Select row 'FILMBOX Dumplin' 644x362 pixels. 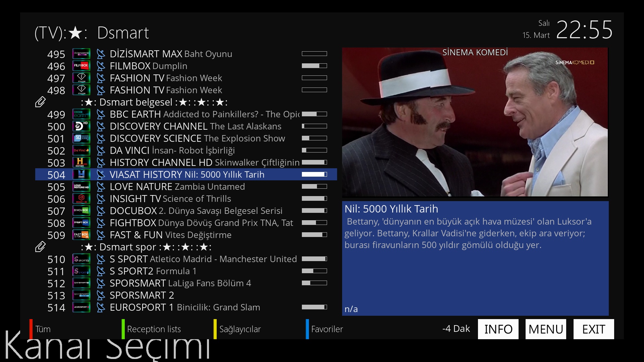point(186,66)
